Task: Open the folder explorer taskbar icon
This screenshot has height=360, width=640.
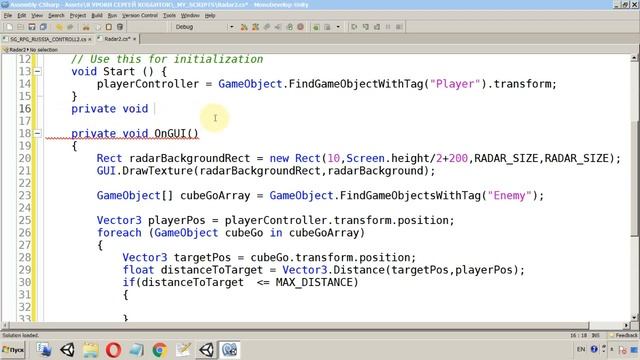Action: 90,350
